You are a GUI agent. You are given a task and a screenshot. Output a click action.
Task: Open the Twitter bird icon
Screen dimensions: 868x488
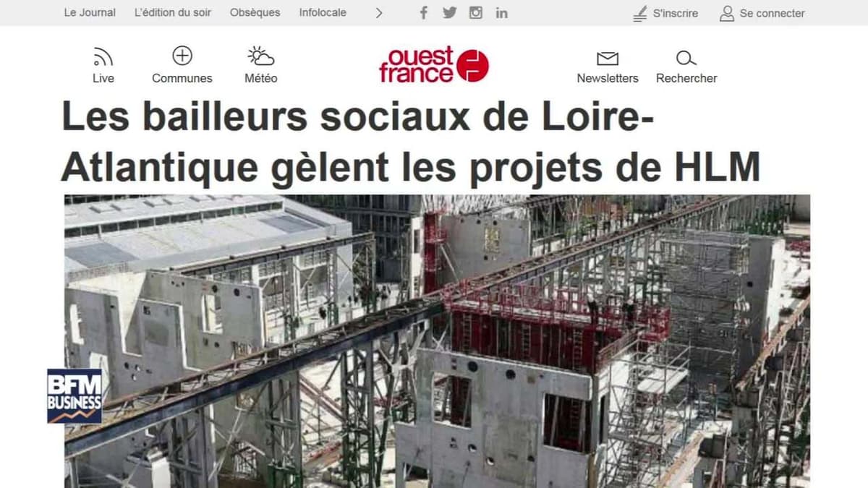(x=450, y=13)
